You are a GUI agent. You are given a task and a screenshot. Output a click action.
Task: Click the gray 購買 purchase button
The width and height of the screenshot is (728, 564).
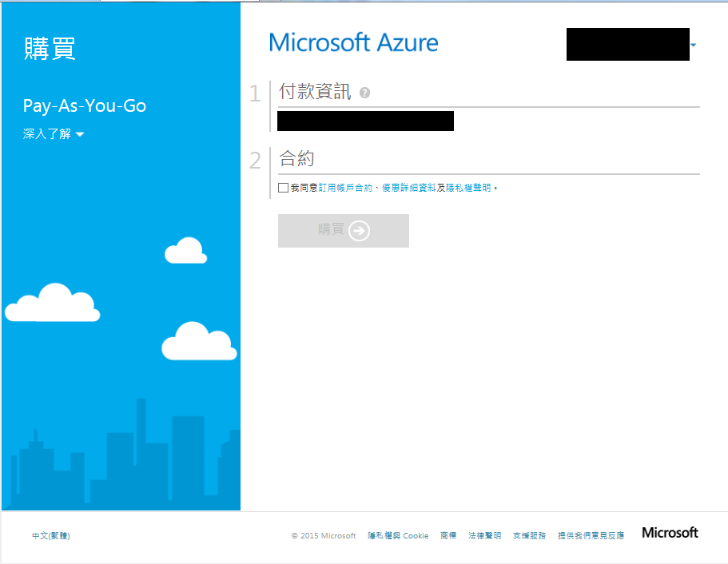click(x=344, y=231)
